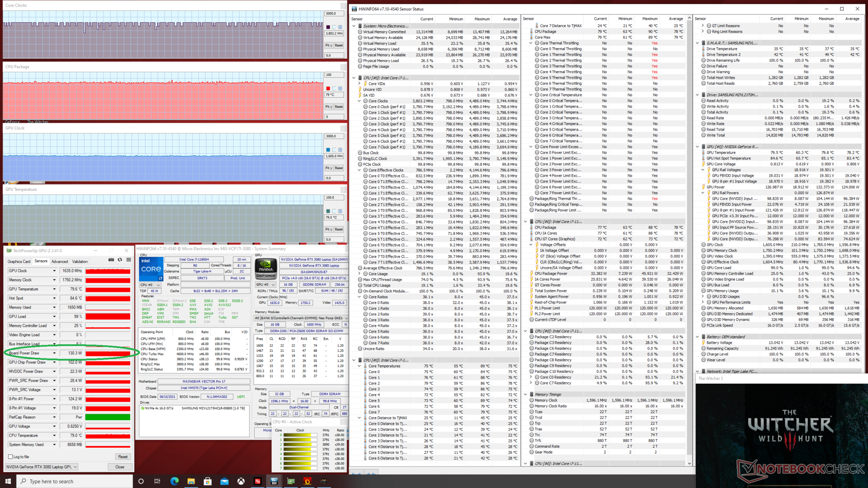Collapse the S.M.A.R.T. SAMSUNG sensor group
This screenshot has width=868, height=488.
point(698,43)
